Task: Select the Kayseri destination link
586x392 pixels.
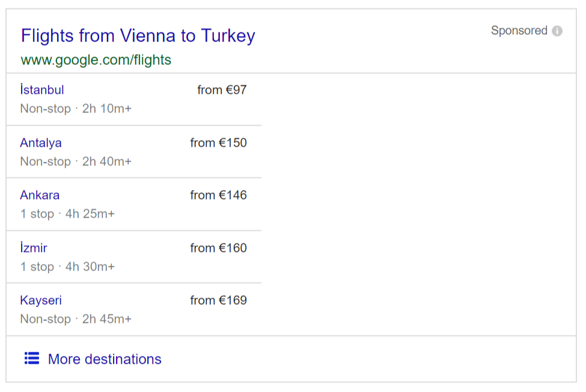Action: (x=41, y=301)
